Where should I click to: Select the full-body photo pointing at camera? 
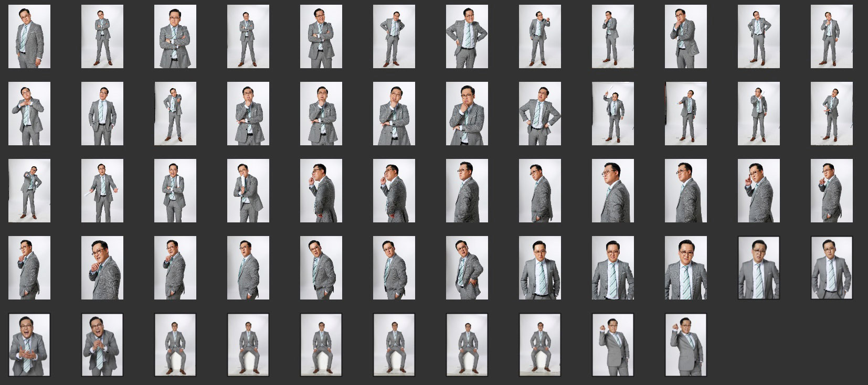tap(29, 190)
